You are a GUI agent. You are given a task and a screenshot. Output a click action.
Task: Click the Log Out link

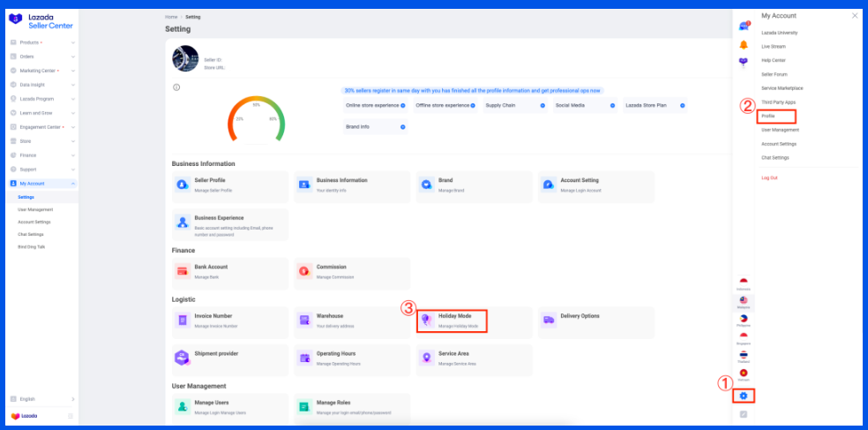[769, 177]
